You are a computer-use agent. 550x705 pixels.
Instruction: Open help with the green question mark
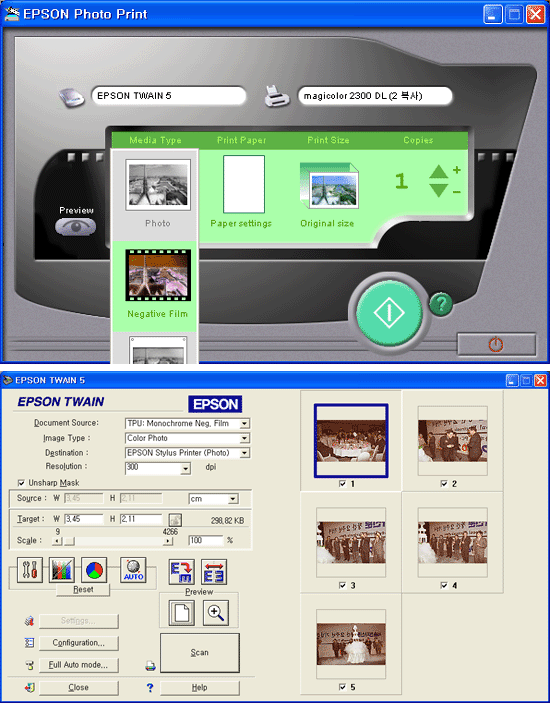(441, 304)
